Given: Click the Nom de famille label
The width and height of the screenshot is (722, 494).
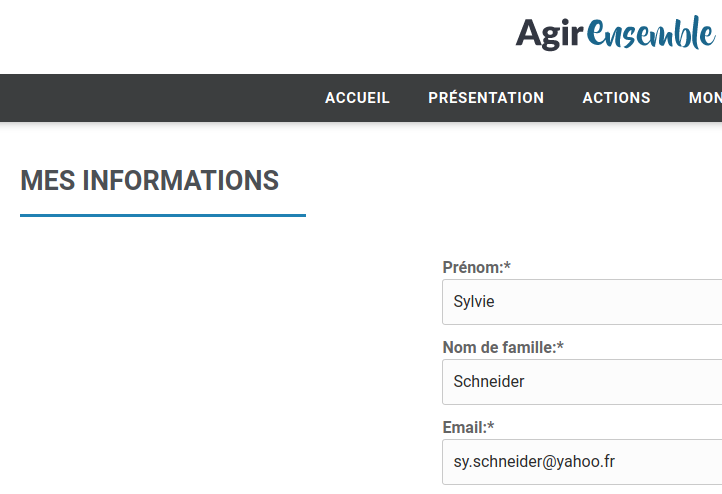Looking at the screenshot, I should click(498, 347).
